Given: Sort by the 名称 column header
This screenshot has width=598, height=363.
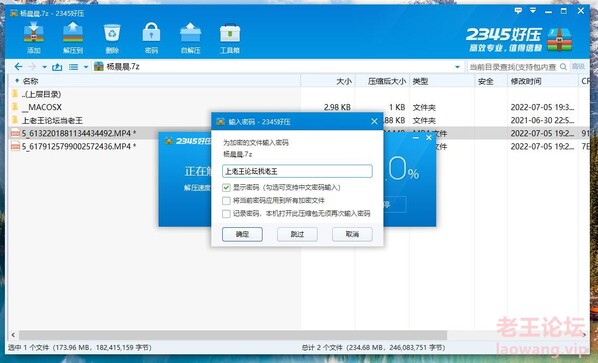Looking at the screenshot, I should click(x=30, y=81).
